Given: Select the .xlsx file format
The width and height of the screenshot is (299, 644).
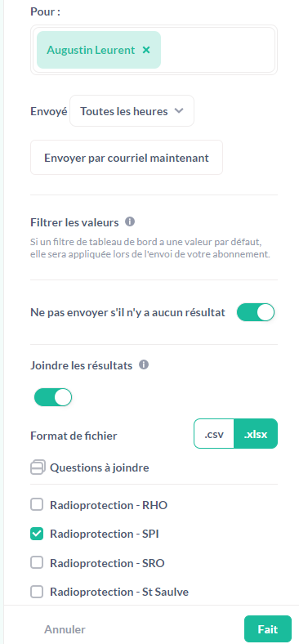Looking at the screenshot, I should tap(256, 434).
